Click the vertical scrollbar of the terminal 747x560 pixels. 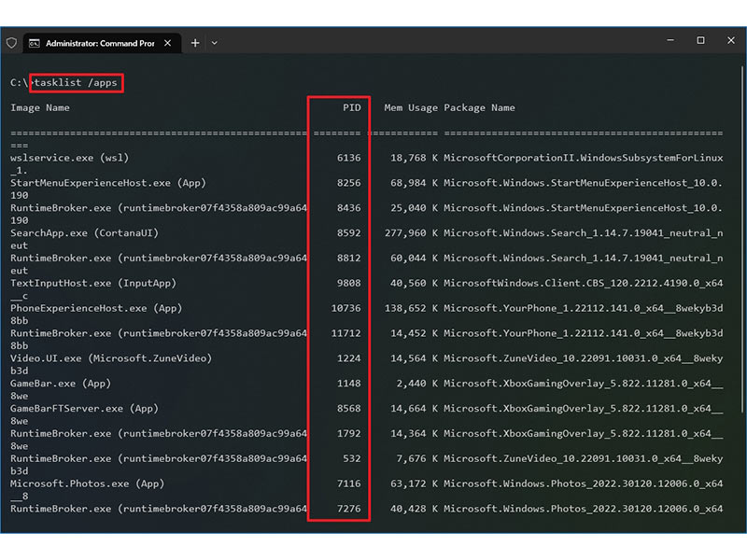click(x=742, y=238)
